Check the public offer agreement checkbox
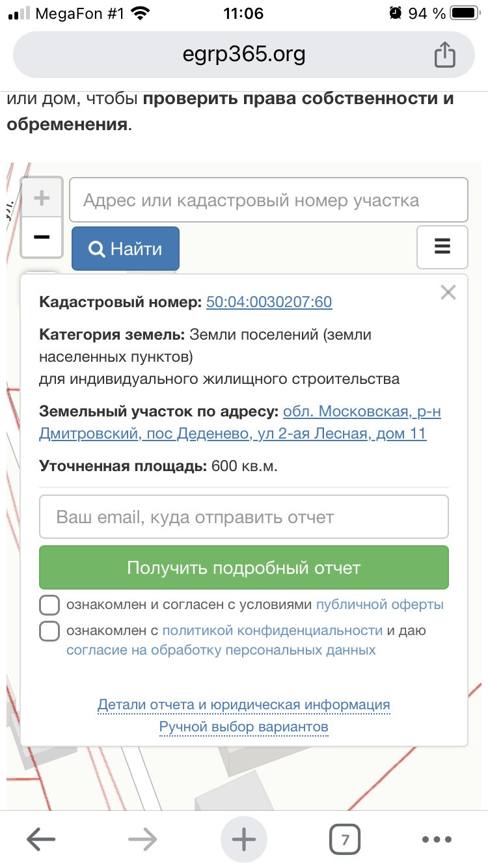This screenshot has width=488, height=868. tap(50, 605)
